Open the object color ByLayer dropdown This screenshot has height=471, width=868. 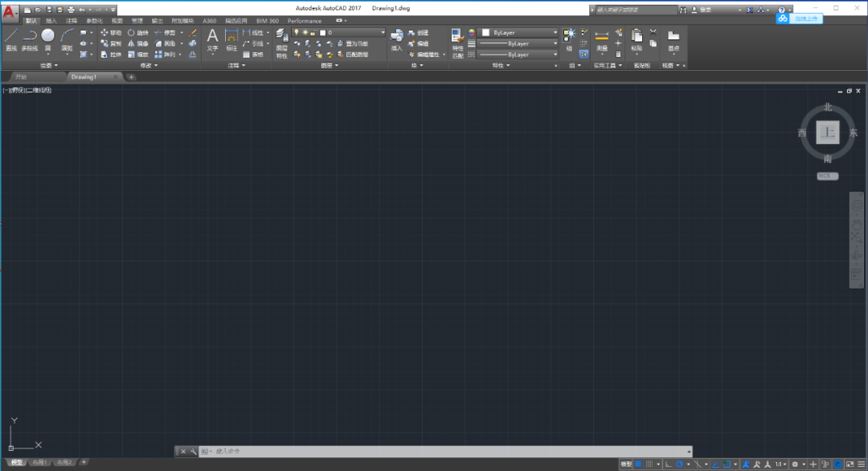pyautogui.click(x=518, y=33)
